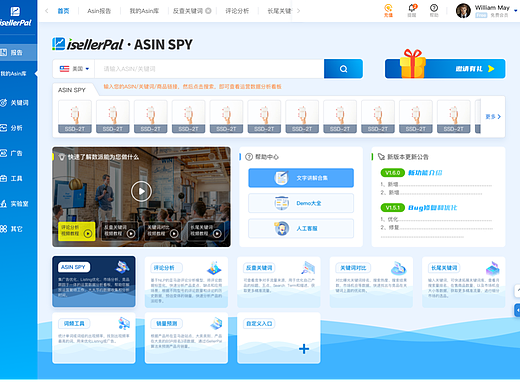Open the 反查关键词 feature card label
The height and width of the screenshot is (390, 520).
click(x=259, y=268)
